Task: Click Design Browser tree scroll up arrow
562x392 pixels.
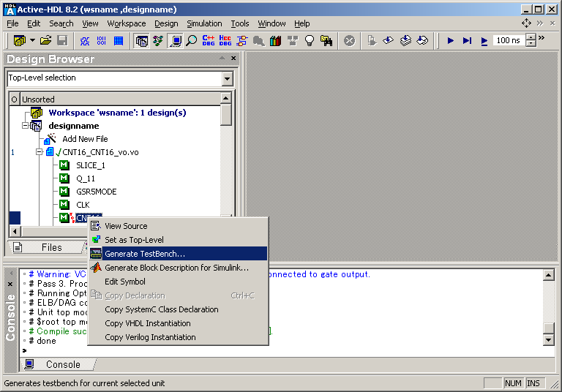Action: (226, 98)
